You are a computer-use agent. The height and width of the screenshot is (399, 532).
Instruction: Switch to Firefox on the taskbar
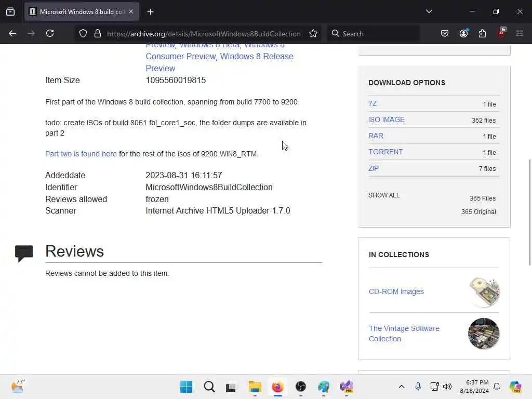coord(277,387)
